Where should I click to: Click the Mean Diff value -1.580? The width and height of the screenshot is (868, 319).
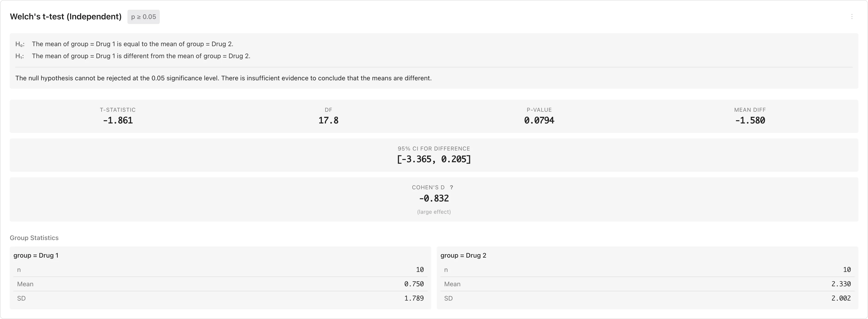coord(750,120)
